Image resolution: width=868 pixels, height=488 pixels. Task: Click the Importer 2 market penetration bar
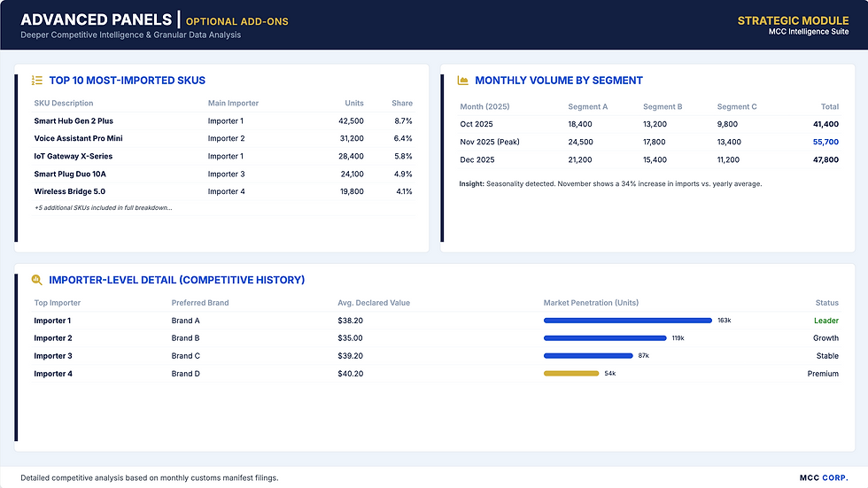605,338
